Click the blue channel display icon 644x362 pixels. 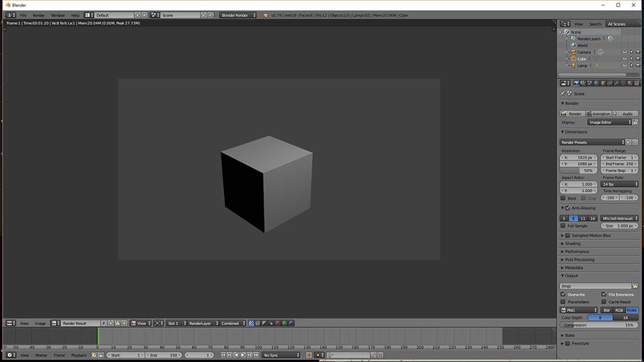(291, 323)
